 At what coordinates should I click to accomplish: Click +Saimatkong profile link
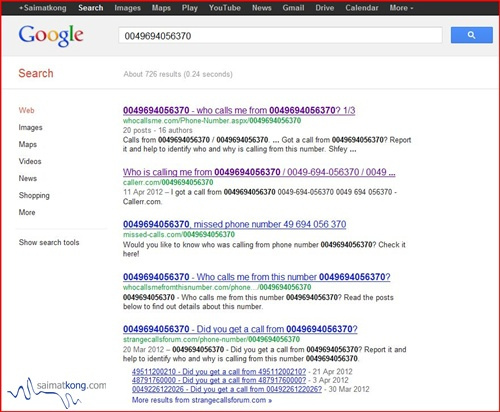click(x=43, y=8)
